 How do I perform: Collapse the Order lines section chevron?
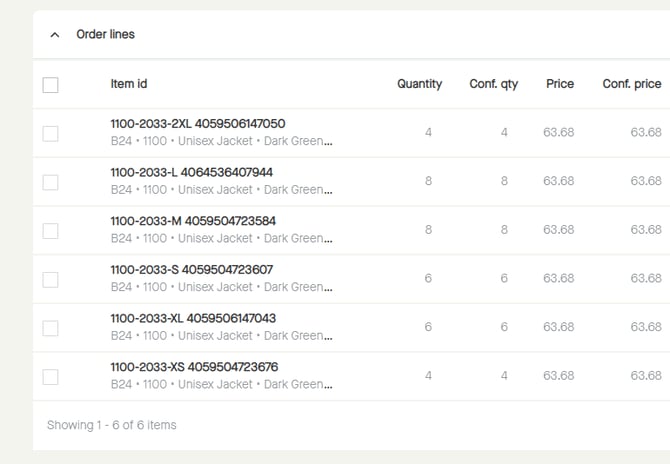click(x=55, y=35)
